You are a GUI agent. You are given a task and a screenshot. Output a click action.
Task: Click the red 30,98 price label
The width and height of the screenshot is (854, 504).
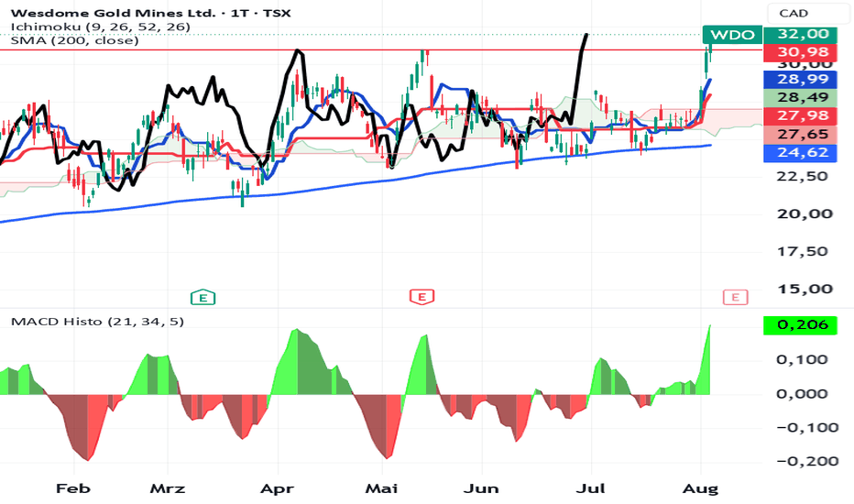pyautogui.click(x=800, y=53)
